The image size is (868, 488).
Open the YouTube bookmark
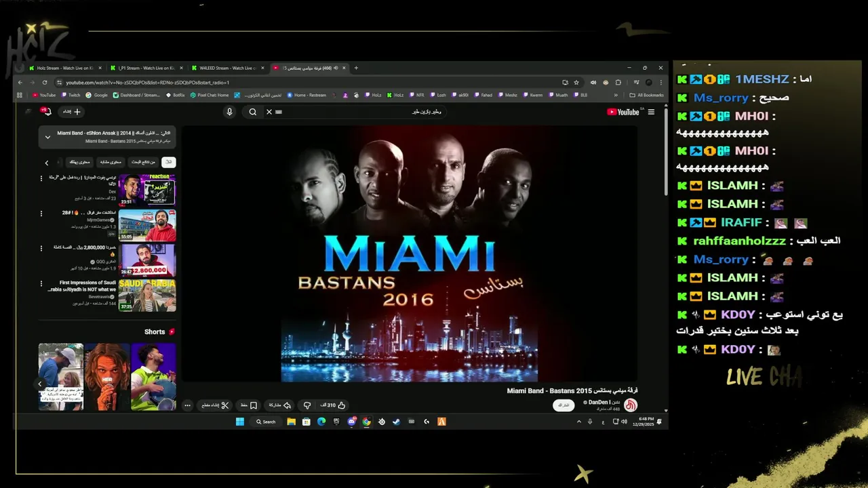pos(43,95)
